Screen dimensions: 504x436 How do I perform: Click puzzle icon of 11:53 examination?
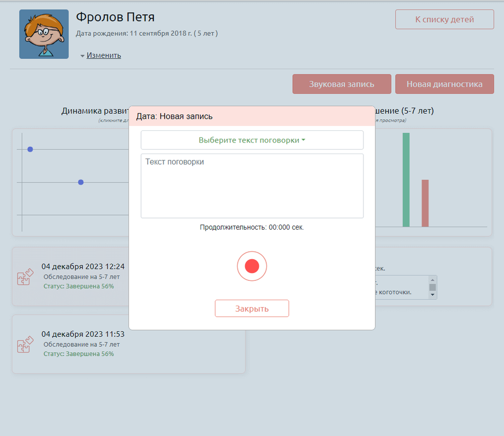[25, 344]
